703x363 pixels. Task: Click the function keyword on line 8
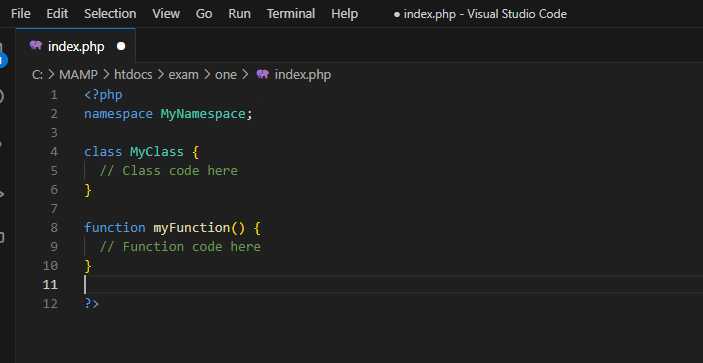pyautogui.click(x=115, y=228)
